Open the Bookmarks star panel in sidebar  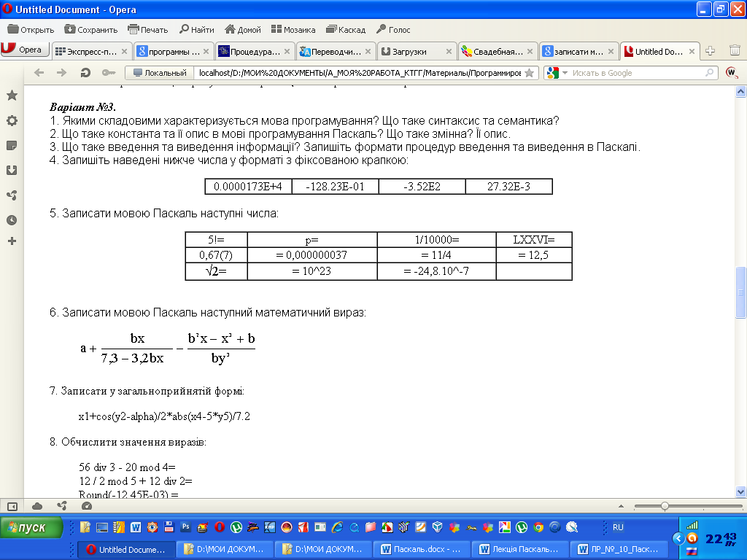[12, 96]
